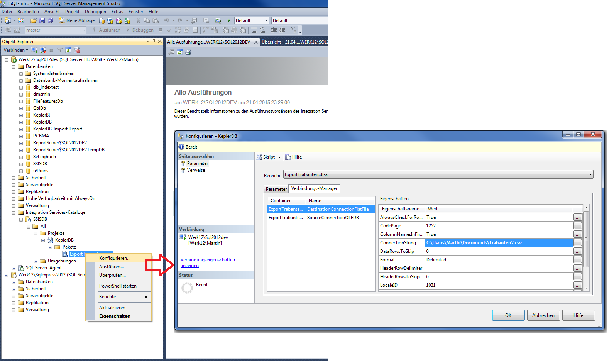Expand the Umgebungen folder
Screen dimensions: 609x364
36,261
